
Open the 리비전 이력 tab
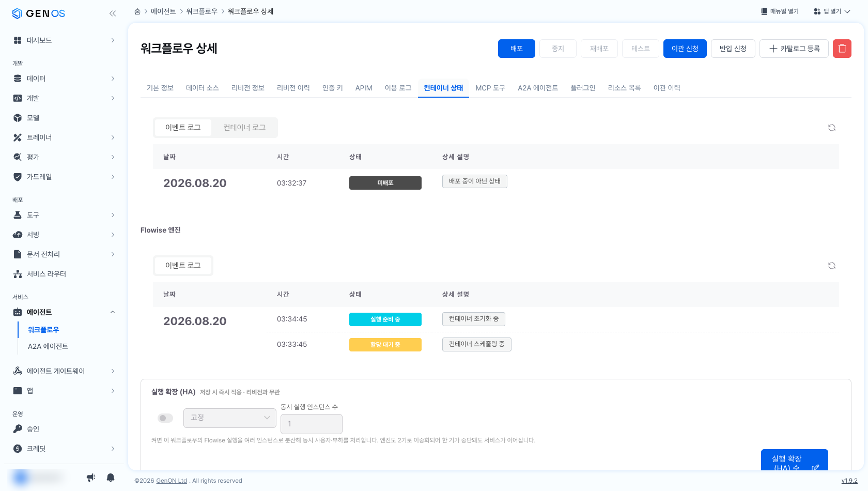pos(293,88)
